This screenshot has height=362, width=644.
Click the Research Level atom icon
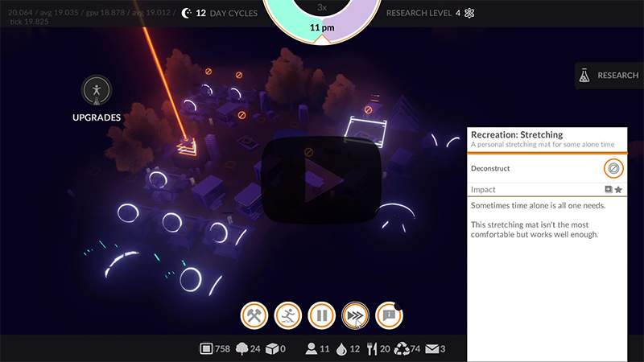click(470, 13)
